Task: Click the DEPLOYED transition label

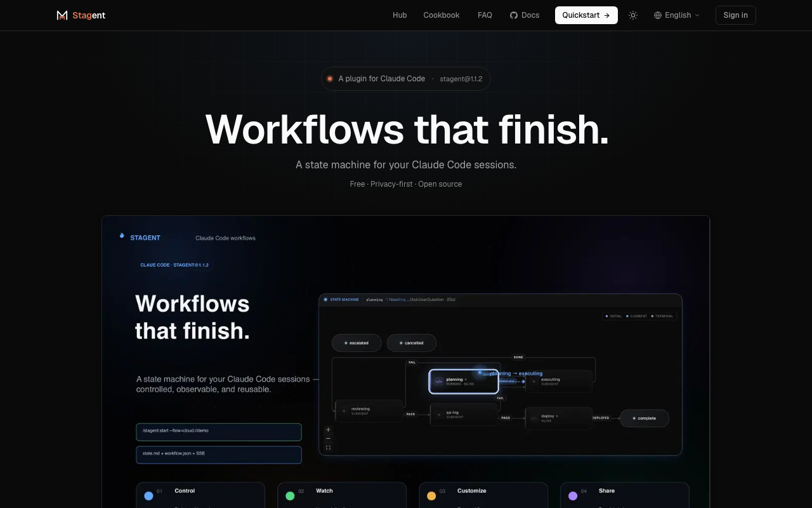Action: (x=601, y=418)
